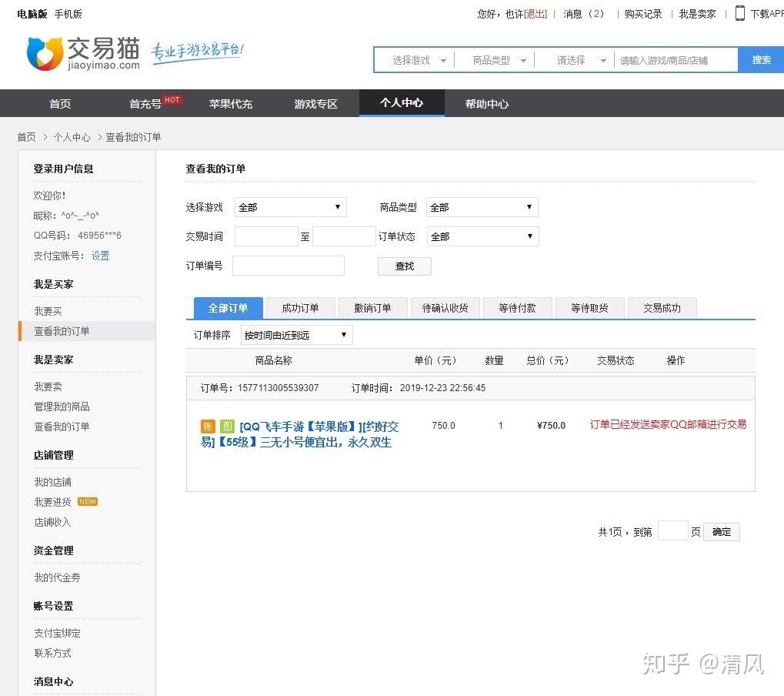
Task: Open the QQ飞车手游 product link
Action: 299,434
